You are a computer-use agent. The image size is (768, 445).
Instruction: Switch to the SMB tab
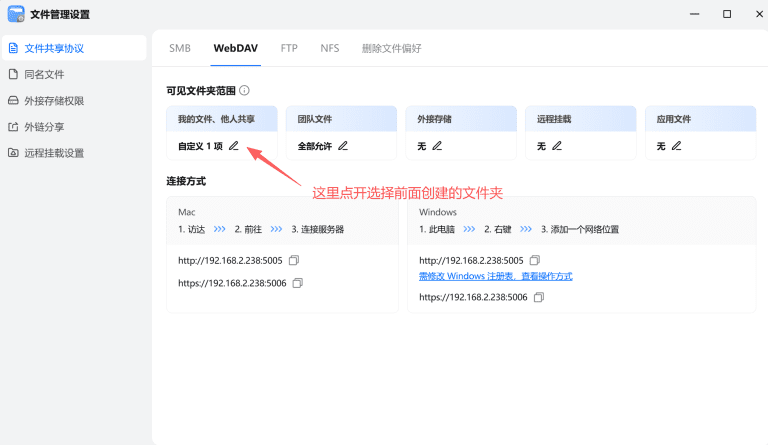tap(180, 48)
